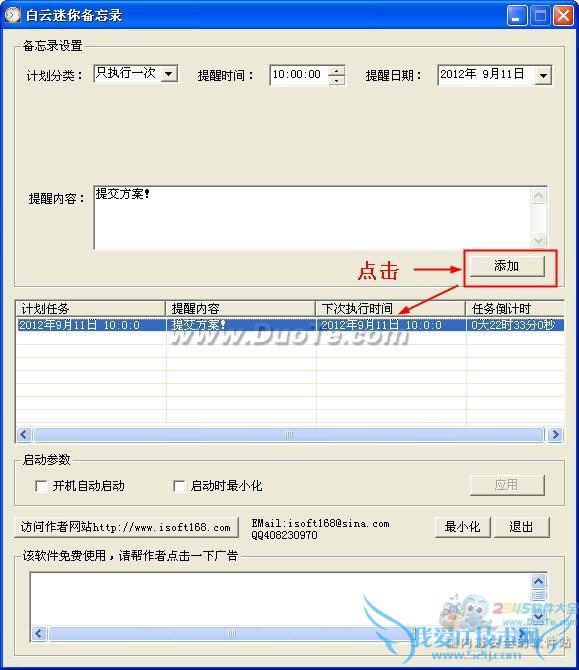Click the 最小化 button
The width and height of the screenshot is (579, 670).
[x=462, y=527]
